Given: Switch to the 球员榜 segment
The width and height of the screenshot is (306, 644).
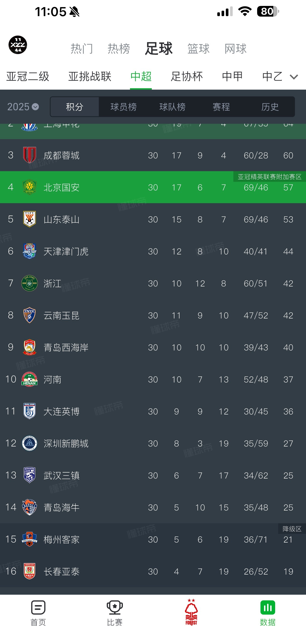Looking at the screenshot, I should pyautogui.click(x=124, y=107).
